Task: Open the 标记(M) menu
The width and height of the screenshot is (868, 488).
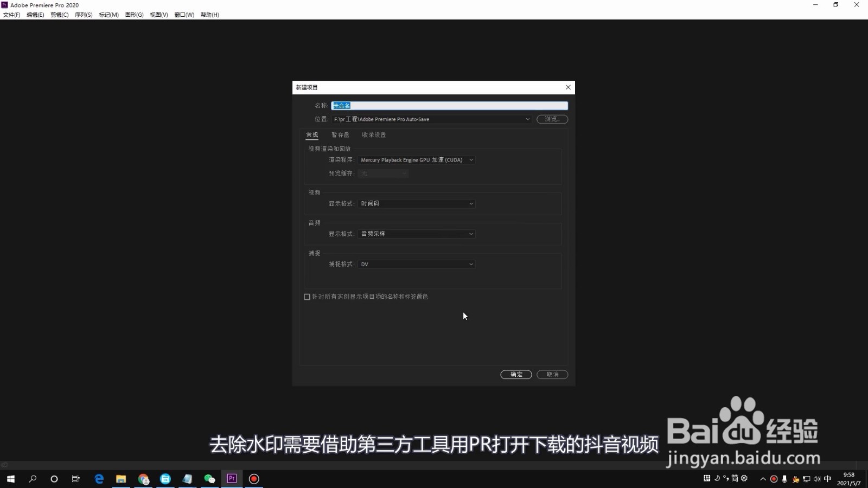Action: [108, 15]
